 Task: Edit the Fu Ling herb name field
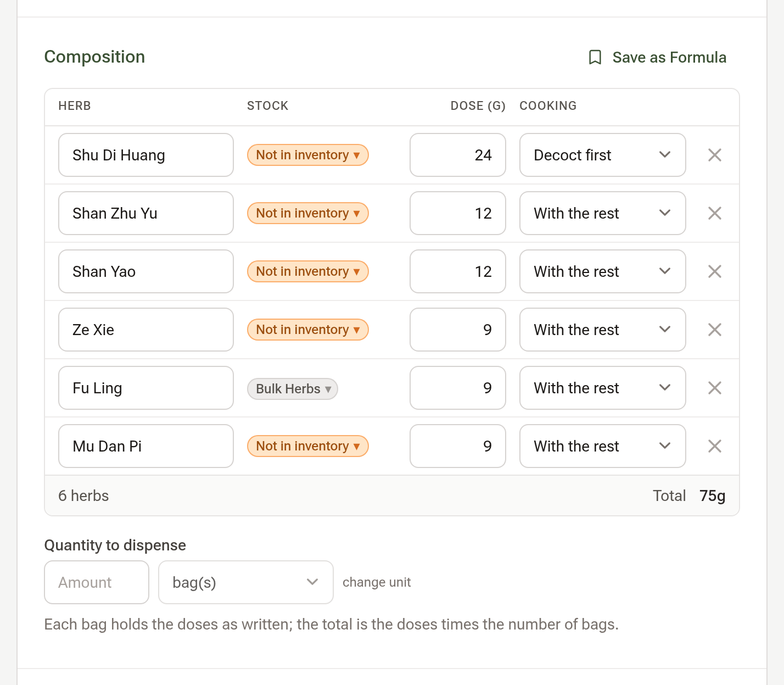146,388
